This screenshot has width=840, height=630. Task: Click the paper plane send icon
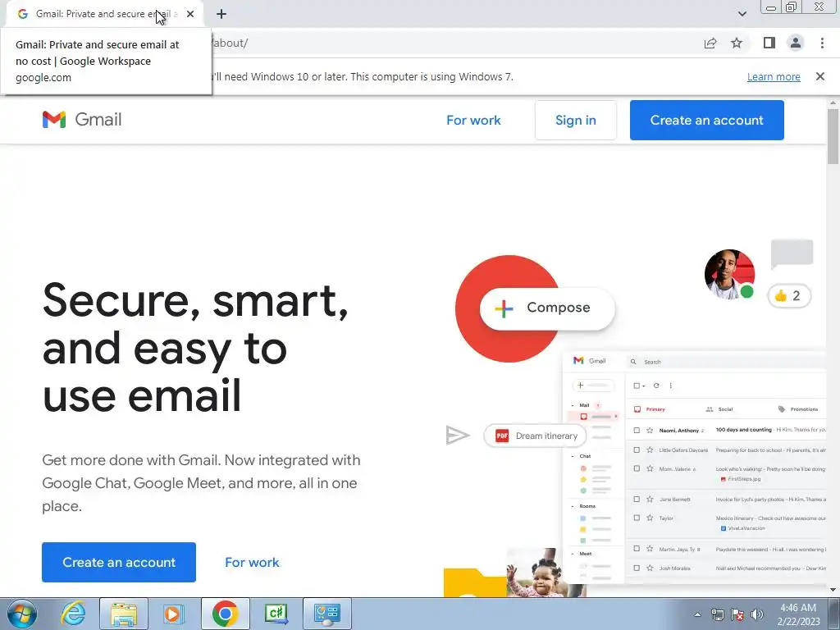(458, 435)
